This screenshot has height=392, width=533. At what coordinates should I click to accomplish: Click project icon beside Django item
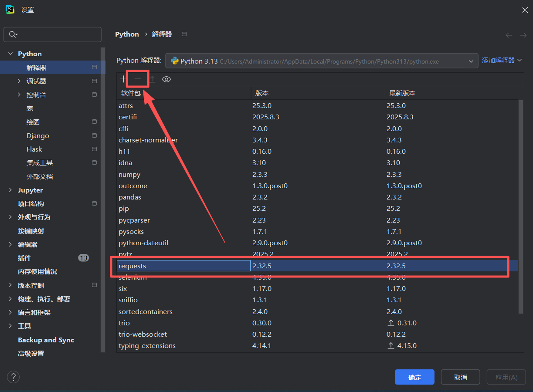coord(94,135)
